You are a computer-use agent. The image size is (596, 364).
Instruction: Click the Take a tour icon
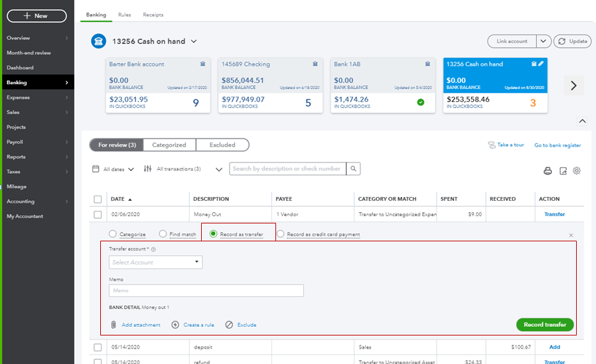[492, 145]
